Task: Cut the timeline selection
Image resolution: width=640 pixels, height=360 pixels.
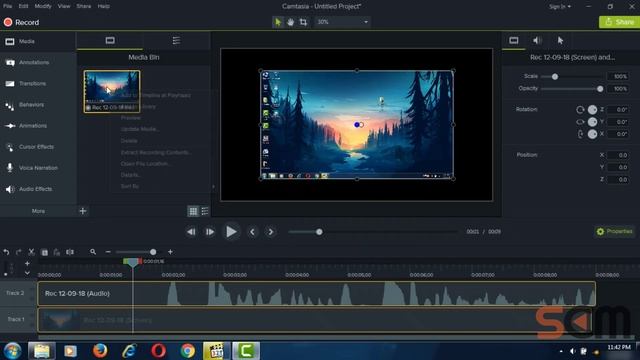Action: pyautogui.click(x=31, y=252)
